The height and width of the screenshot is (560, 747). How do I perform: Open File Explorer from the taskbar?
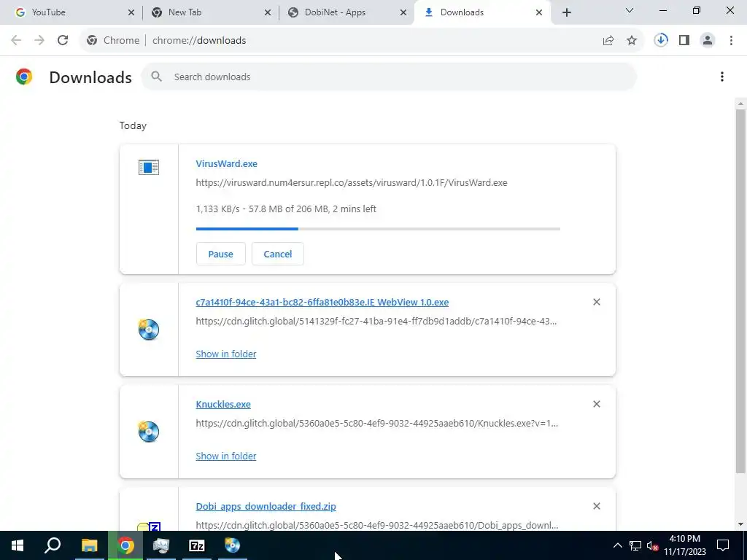[x=89, y=545]
